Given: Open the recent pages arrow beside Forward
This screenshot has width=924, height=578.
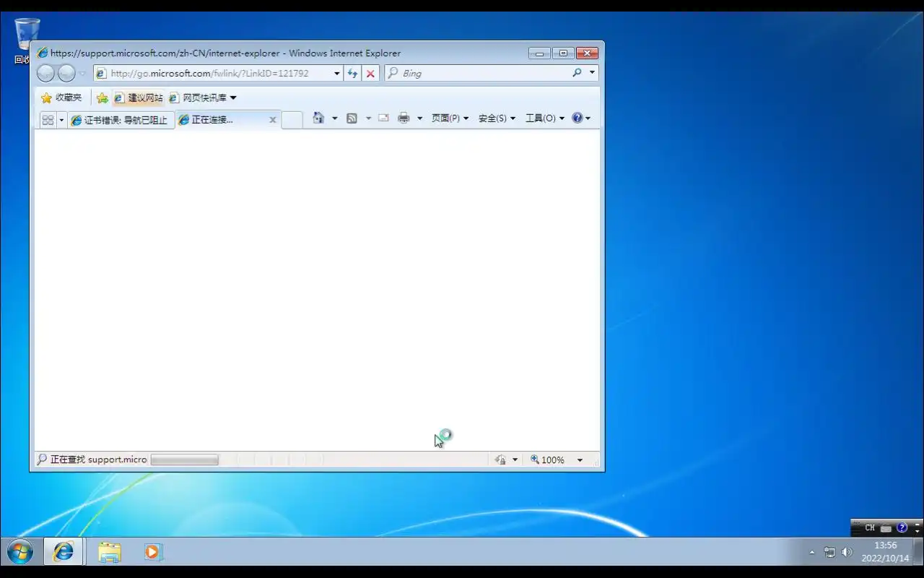Looking at the screenshot, I should tap(82, 74).
